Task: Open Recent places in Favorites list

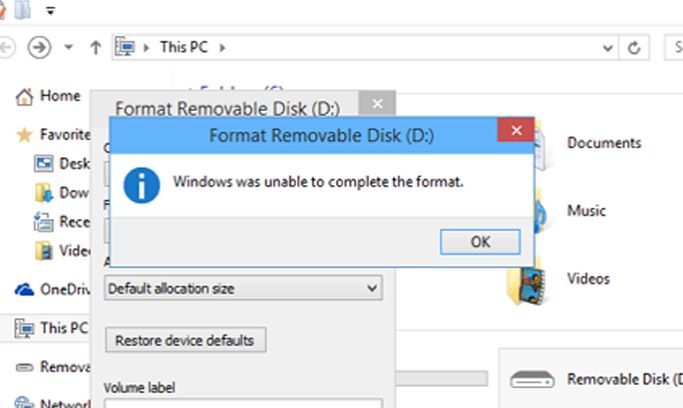Action: [x=74, y=222]
